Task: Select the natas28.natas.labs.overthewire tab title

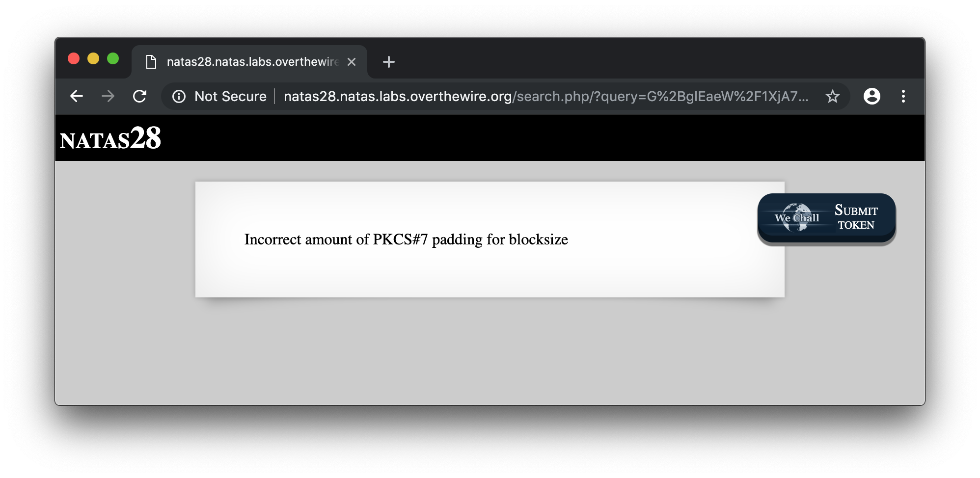Action: click(x=252, y=62)
